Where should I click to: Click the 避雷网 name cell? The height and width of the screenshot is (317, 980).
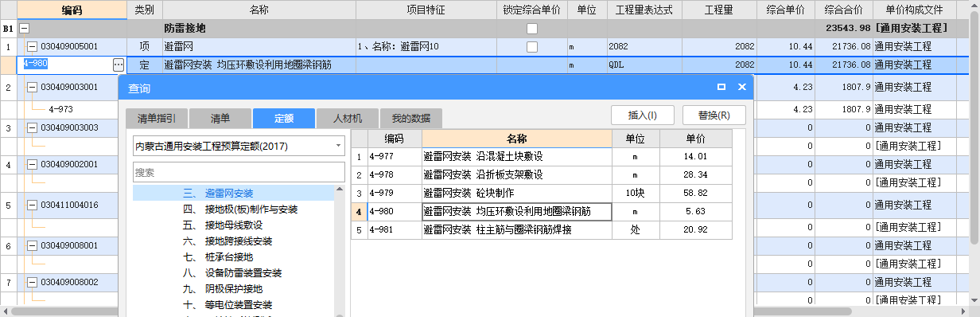click(x=259, y=47)
